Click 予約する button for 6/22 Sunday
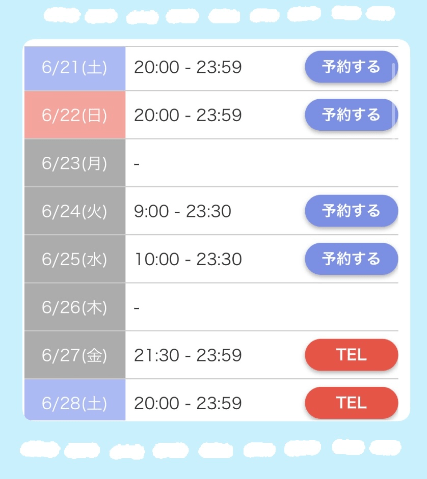 pos(351,115)
